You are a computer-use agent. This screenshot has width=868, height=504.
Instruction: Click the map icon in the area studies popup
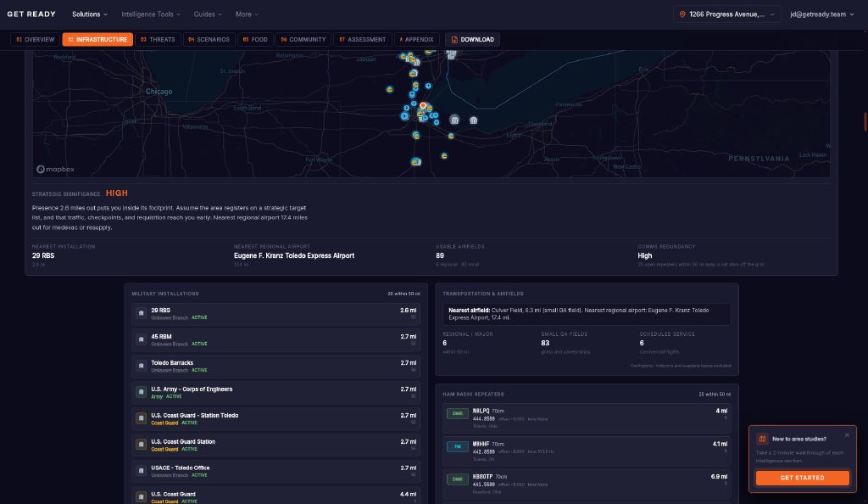click(762, 439)
